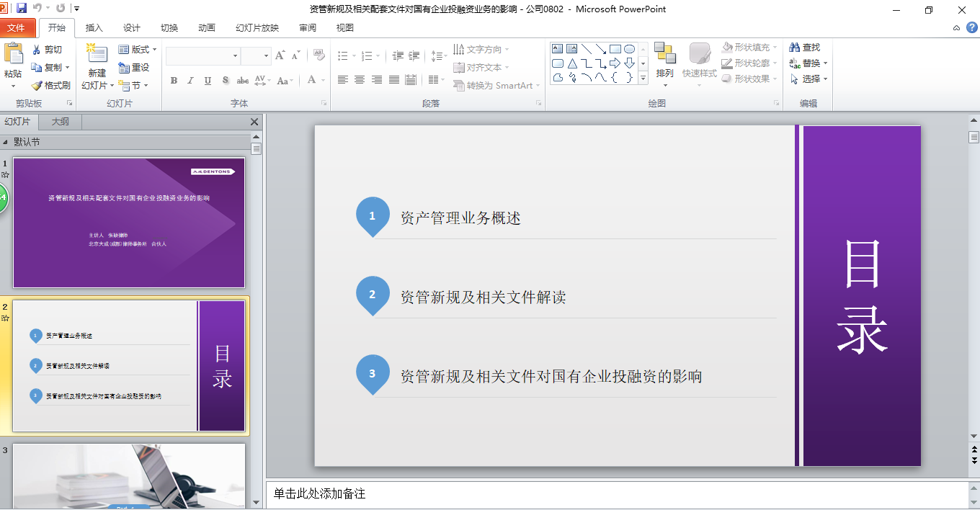
Task: Toggle underline formatting
Action: pos(208,81)
